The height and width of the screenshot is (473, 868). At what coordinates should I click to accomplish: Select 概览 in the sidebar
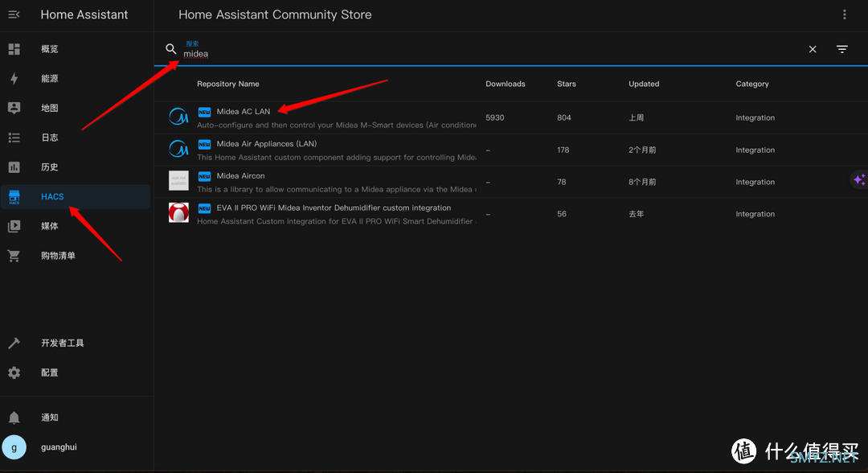click(49, 49)
